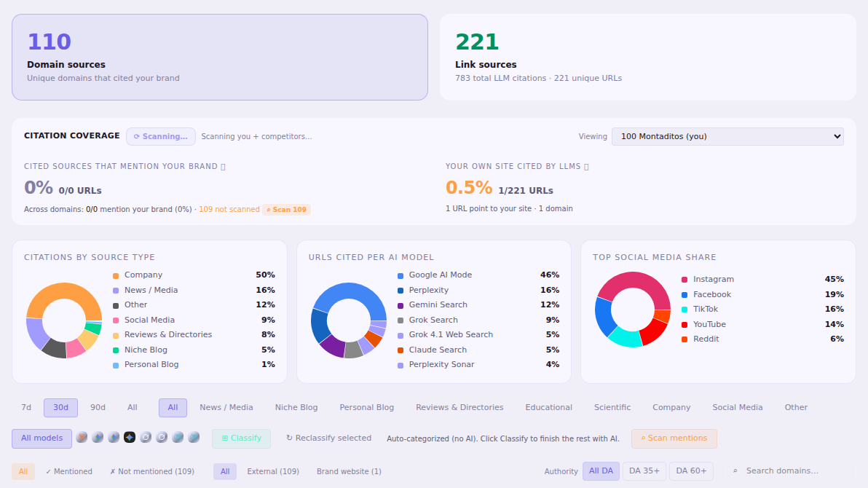Image resolution: width=868 pixels, height=488 pixels.
Task: Switch to the Social Media category tab
Action: click(738, 407)
